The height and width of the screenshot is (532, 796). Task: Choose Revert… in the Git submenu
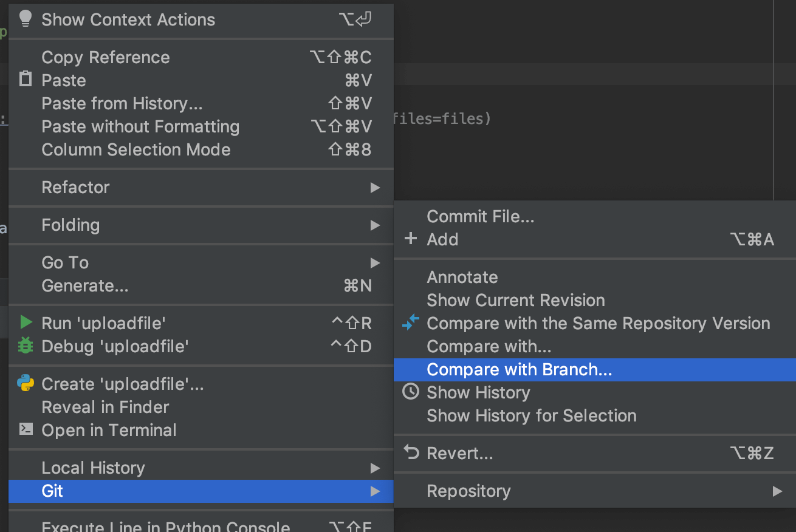click(595, 453)
